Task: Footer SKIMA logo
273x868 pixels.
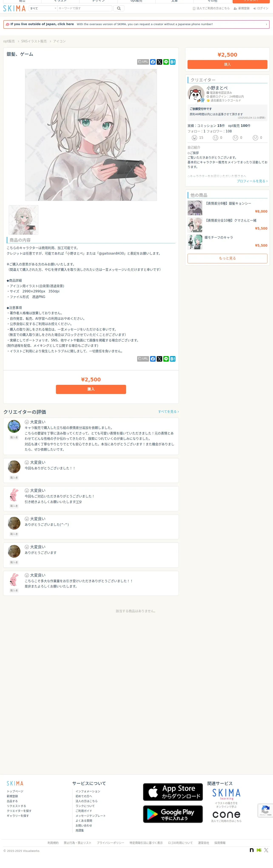Action: [x=15, y=783]
